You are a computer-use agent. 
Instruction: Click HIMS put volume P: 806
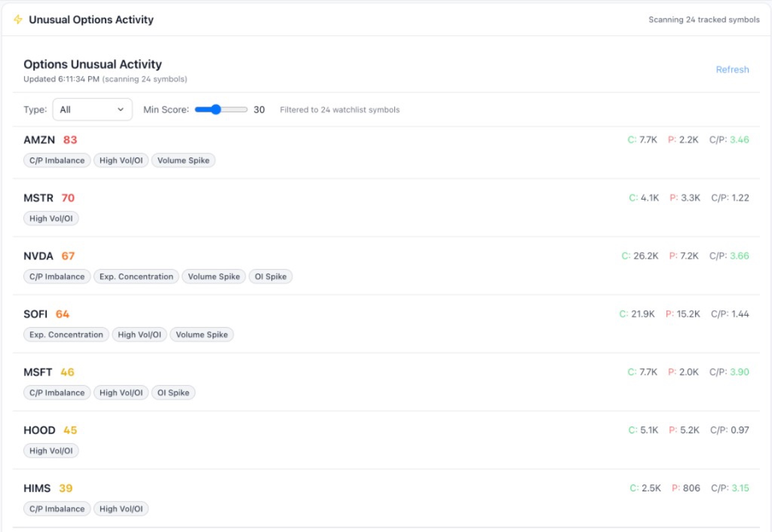coord(686,488)
